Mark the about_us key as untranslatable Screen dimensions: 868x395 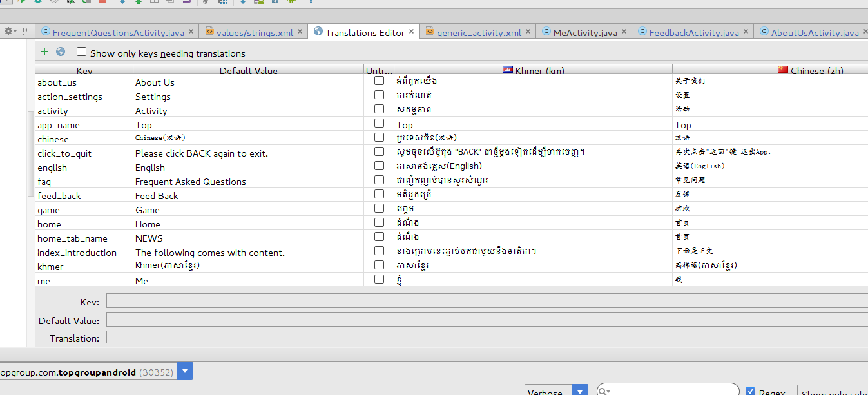coord(379,80)
